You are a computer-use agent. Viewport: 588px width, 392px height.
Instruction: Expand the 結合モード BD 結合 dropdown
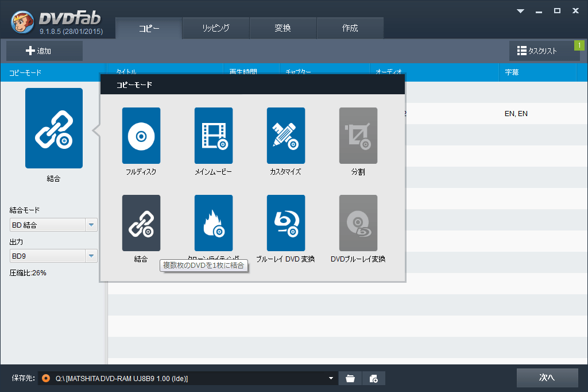click(x=91, y=225)
